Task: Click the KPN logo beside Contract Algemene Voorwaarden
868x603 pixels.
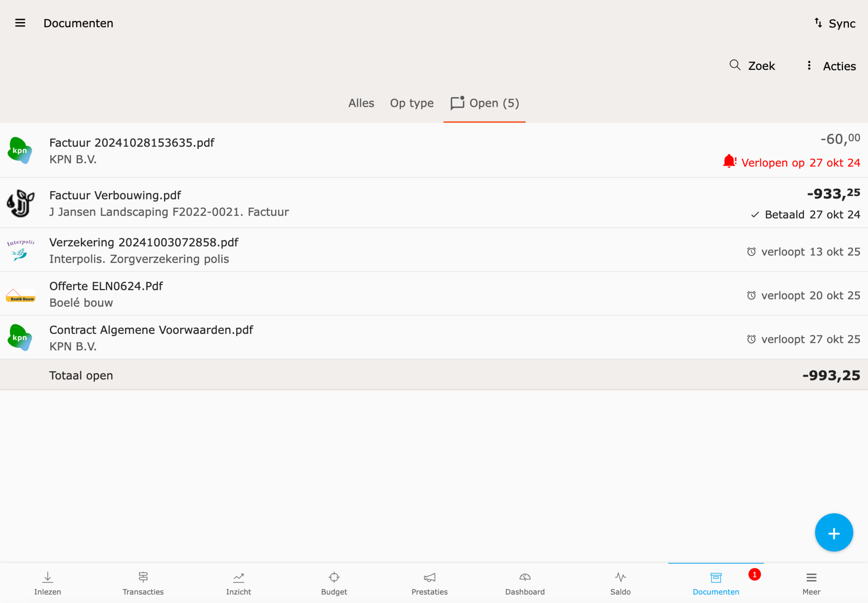Action: tap(20, 337)
